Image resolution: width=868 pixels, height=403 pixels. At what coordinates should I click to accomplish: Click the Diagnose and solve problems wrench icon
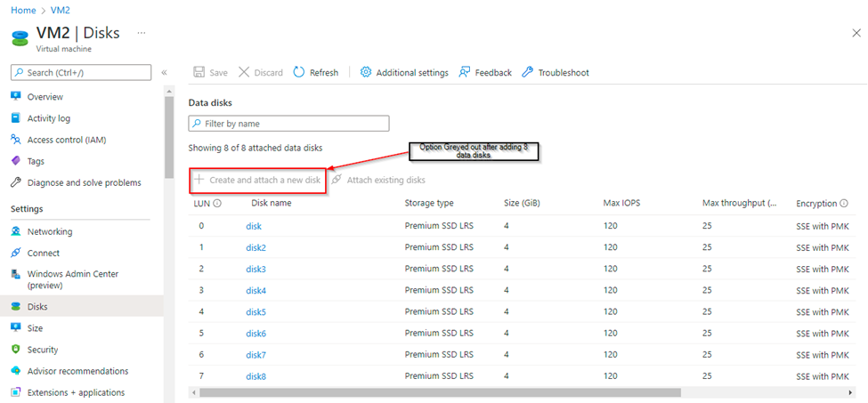pyautogui.click(x=16, y=182)
